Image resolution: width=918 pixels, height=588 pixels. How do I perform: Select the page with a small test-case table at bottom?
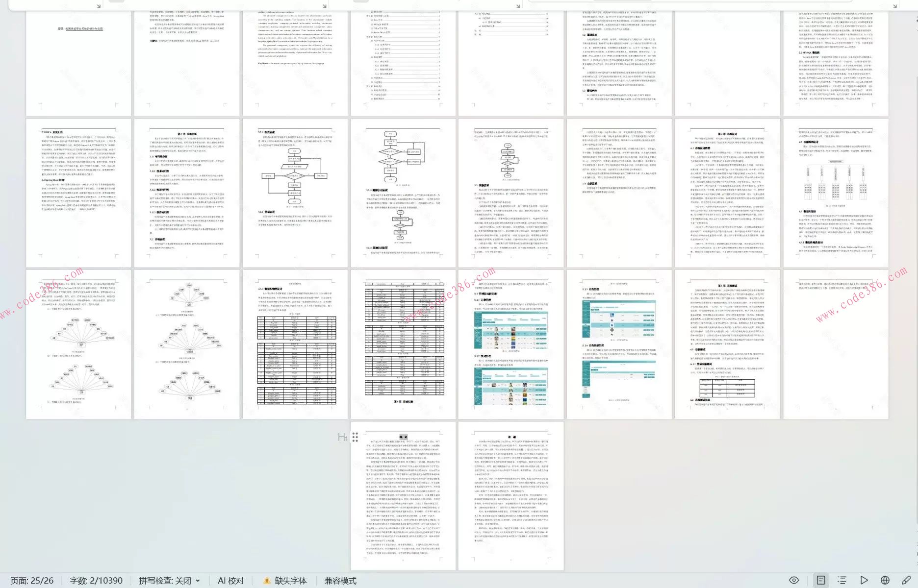click(727, 344)
